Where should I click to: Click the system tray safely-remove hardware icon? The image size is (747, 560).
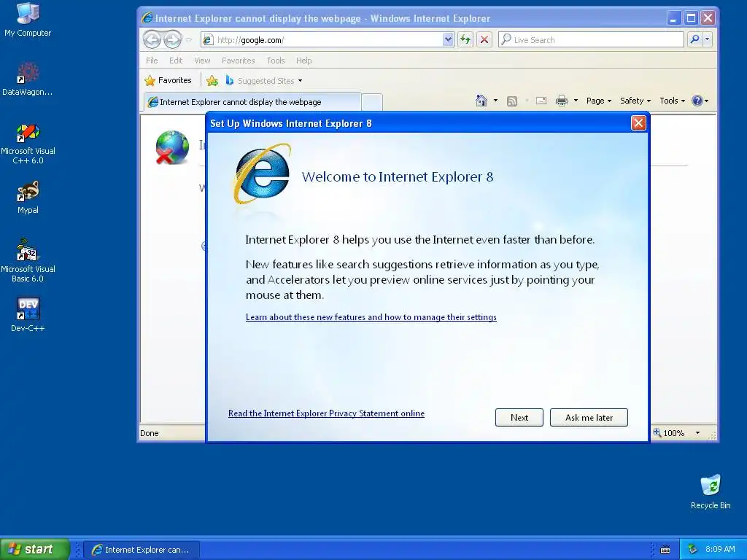coord(693,549)
